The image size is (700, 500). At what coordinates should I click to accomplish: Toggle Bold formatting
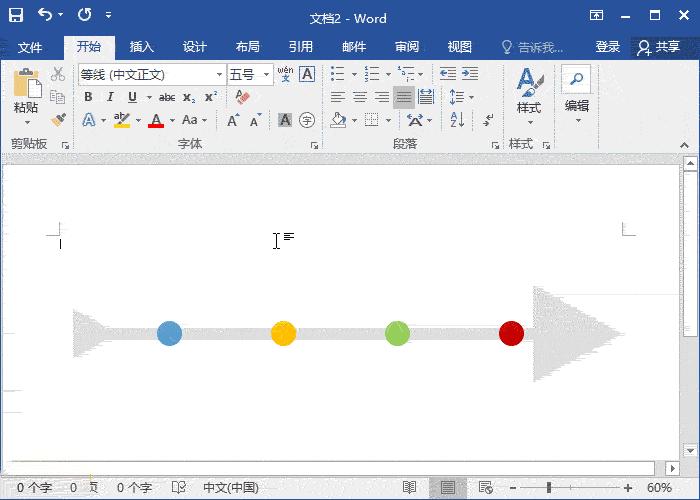(x=88, y=97)
